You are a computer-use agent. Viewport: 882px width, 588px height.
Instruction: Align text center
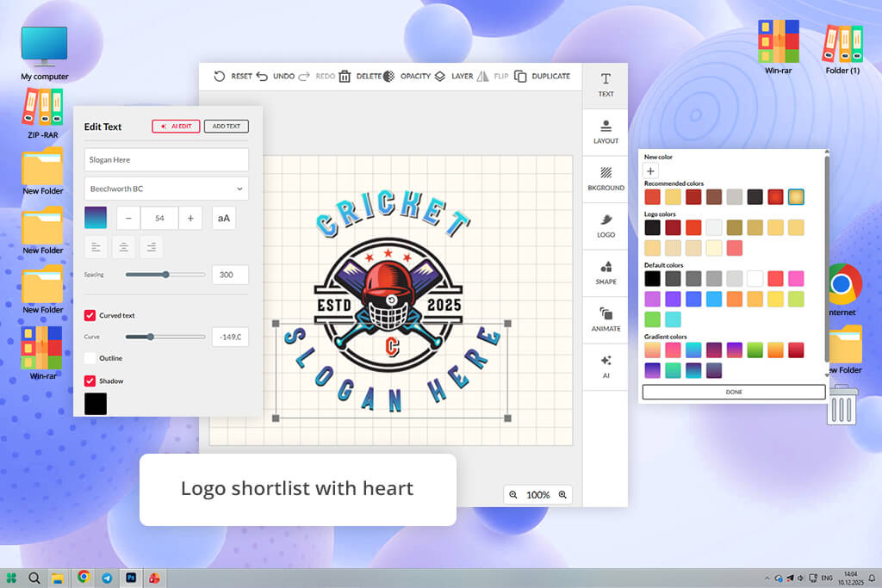pos(124,247)
